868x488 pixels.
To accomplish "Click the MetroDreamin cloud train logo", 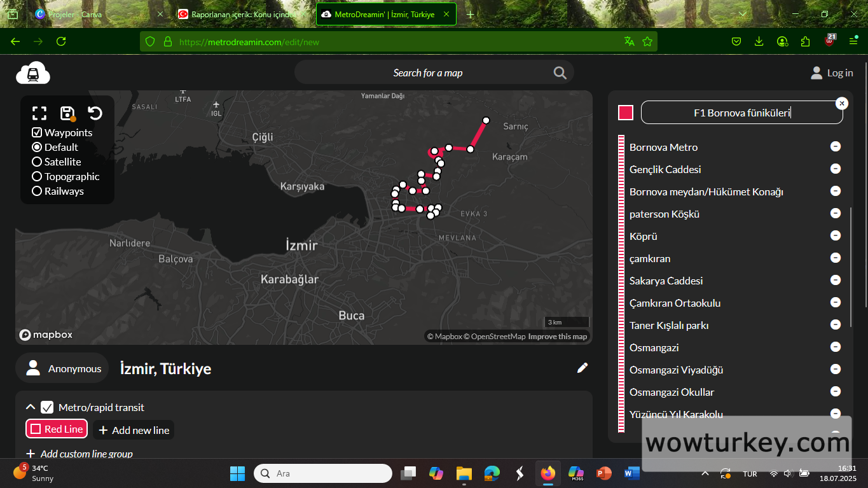I will pyautogui.click(x=33, y=74).
